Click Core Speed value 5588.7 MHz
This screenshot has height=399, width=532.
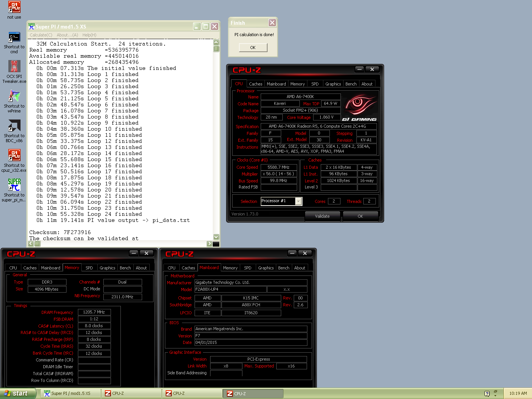(279, 167)
